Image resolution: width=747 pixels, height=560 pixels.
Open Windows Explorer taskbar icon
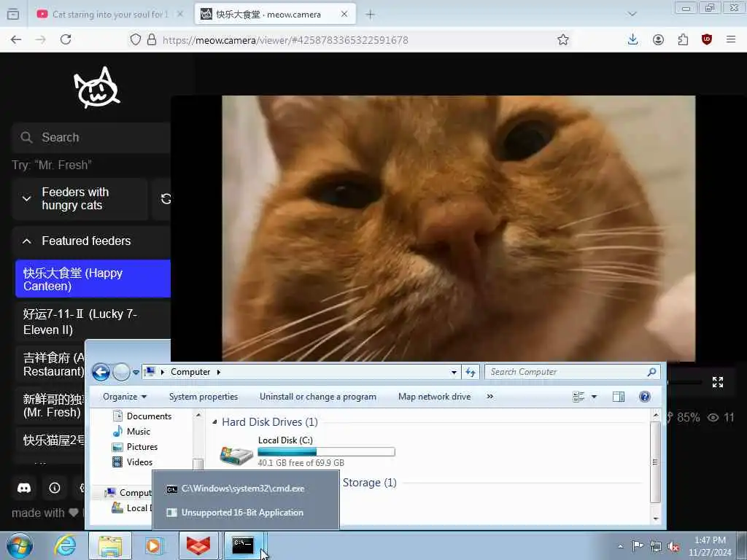(110, 545)
